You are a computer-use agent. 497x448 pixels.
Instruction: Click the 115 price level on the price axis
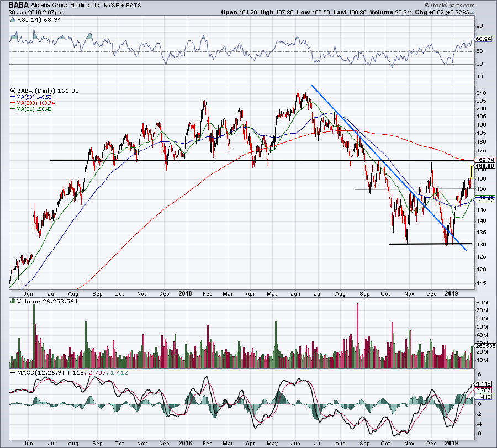482,283
